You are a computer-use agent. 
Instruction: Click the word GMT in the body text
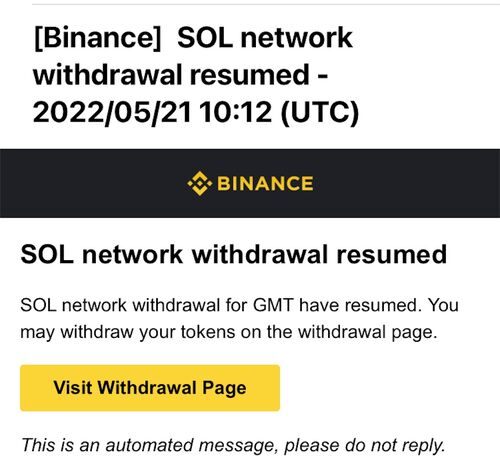coord(273,305)
